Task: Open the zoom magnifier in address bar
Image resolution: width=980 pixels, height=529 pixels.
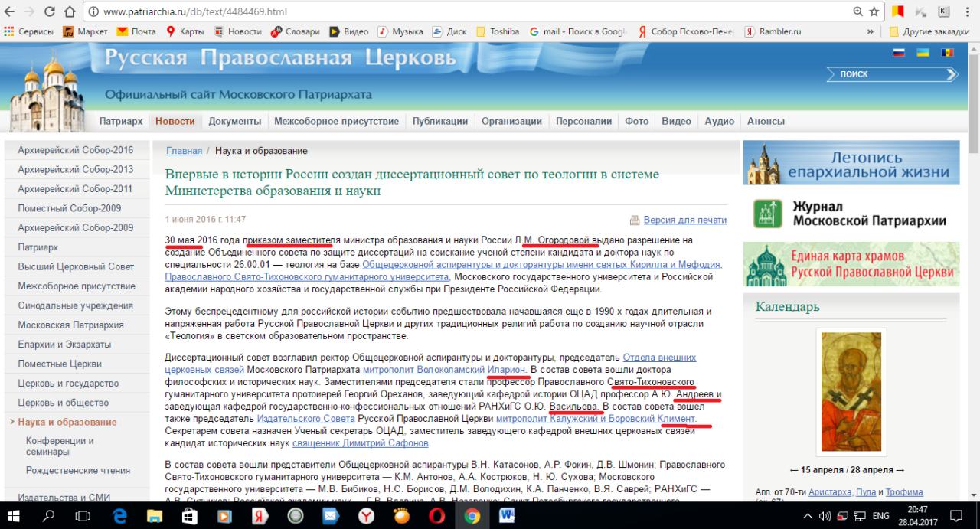Action: point(857,11)
